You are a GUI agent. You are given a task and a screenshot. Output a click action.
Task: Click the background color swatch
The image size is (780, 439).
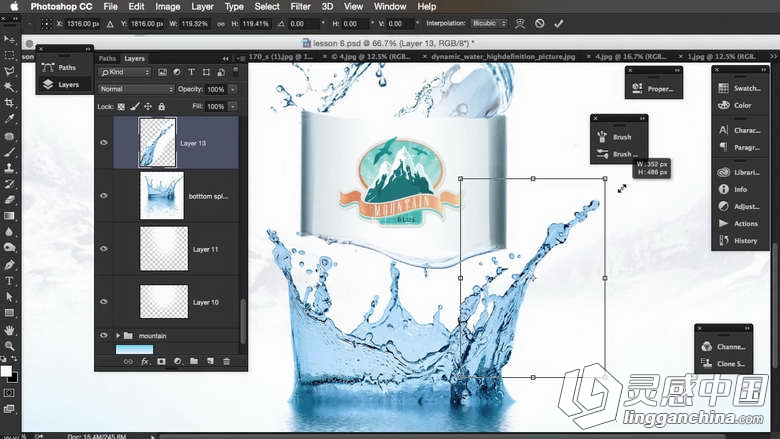[13, 379]
